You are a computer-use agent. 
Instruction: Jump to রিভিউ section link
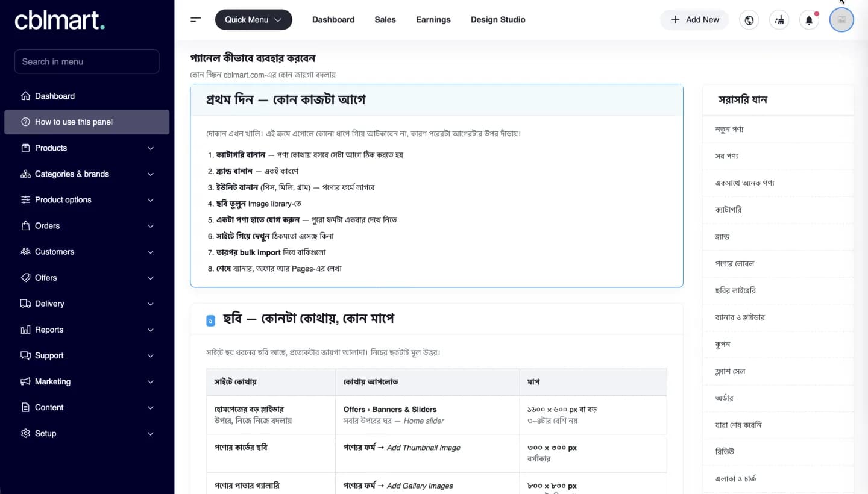[x=778, y=451]
